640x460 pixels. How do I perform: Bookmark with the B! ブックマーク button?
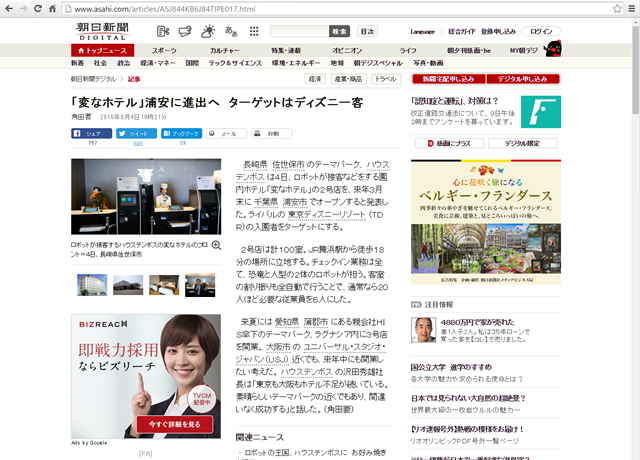pos(181,133)
